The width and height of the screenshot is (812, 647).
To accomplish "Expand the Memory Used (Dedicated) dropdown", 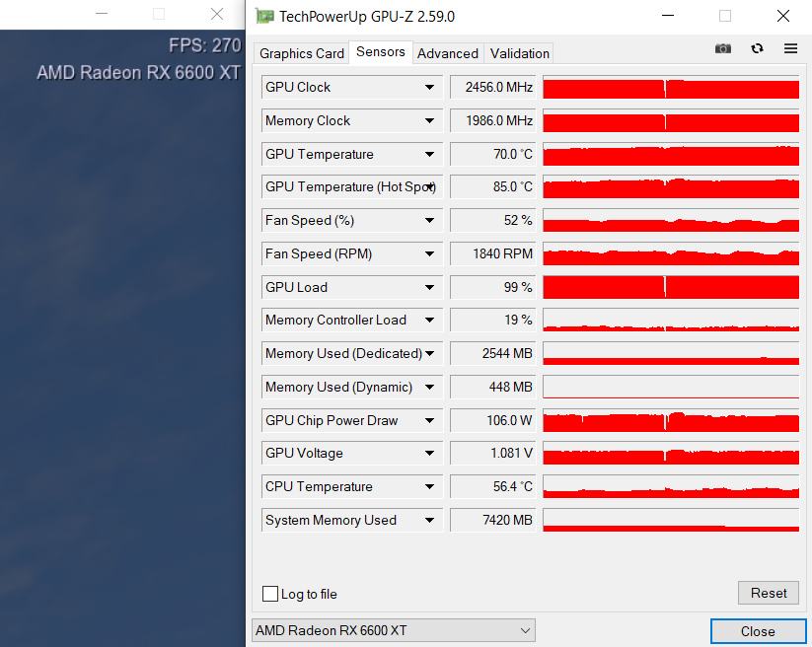I will tap(429, 353).
